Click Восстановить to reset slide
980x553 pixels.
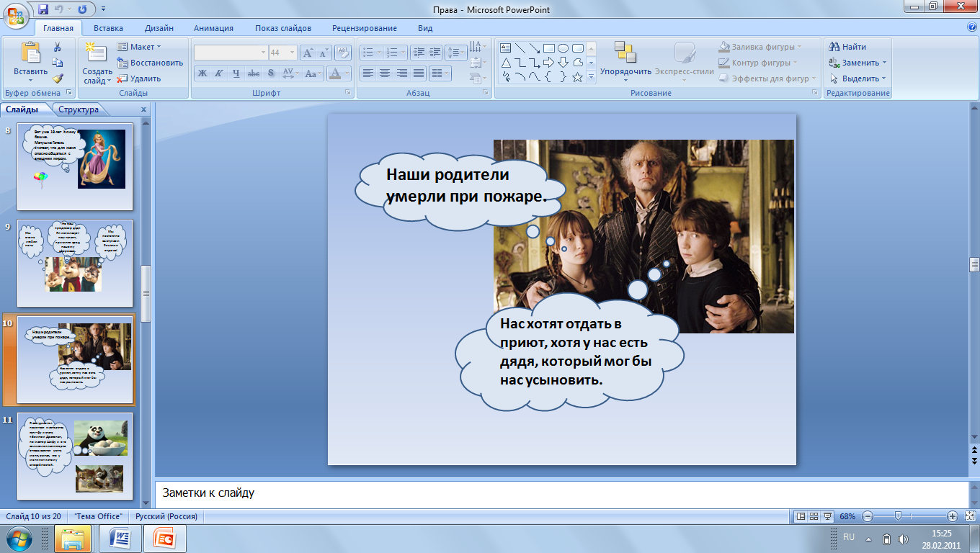[x=150, y=63]
